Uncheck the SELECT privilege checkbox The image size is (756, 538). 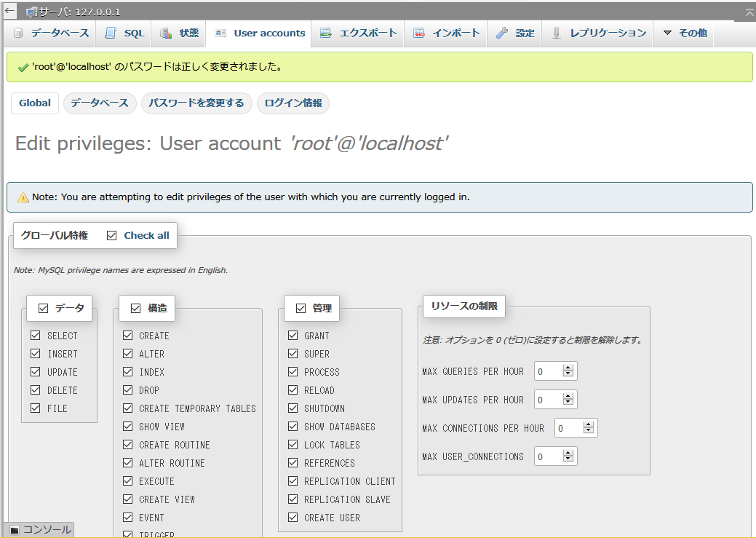(x=36, y=336)
